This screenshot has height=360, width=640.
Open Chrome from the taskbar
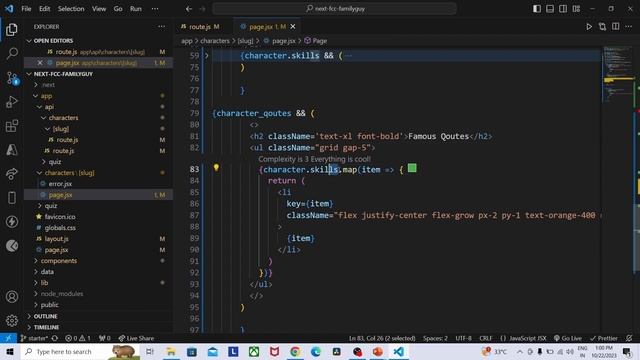point(295,351)
